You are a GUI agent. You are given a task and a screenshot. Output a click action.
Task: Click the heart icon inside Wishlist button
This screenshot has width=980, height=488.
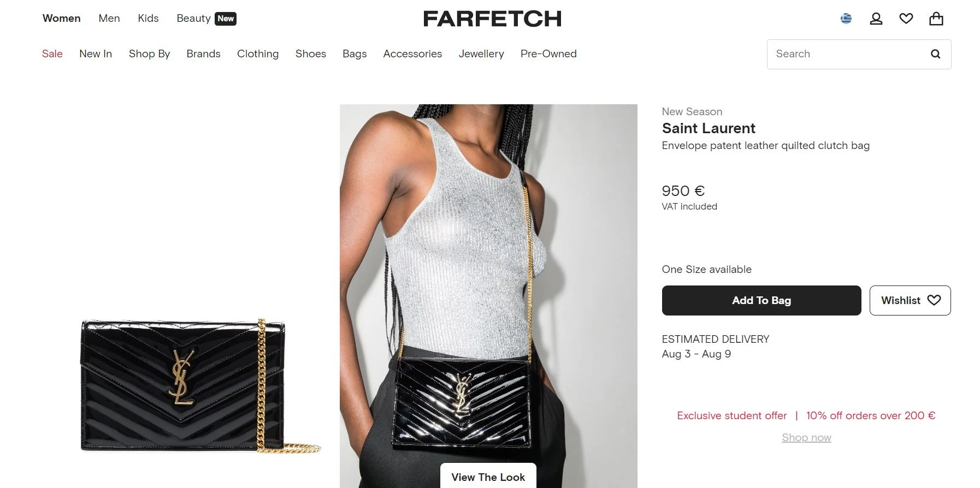(934, 300)
